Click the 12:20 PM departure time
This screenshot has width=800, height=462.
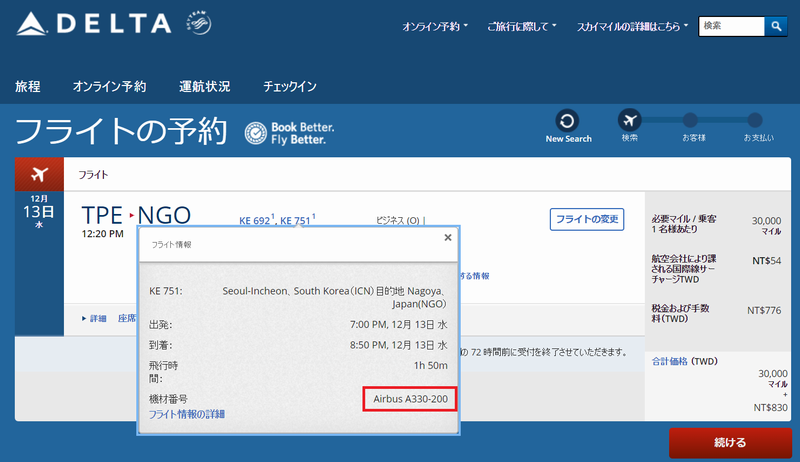coord(103,234)
